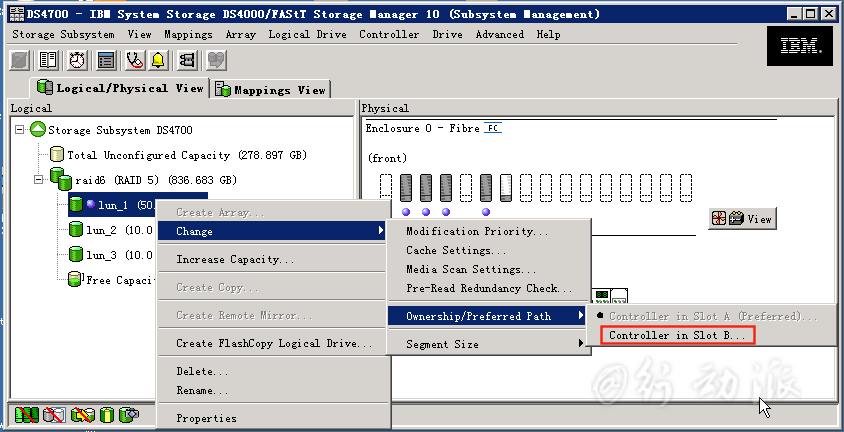Select Pre-Read Redundancy Check... menu item

click(x=489, y=288)
